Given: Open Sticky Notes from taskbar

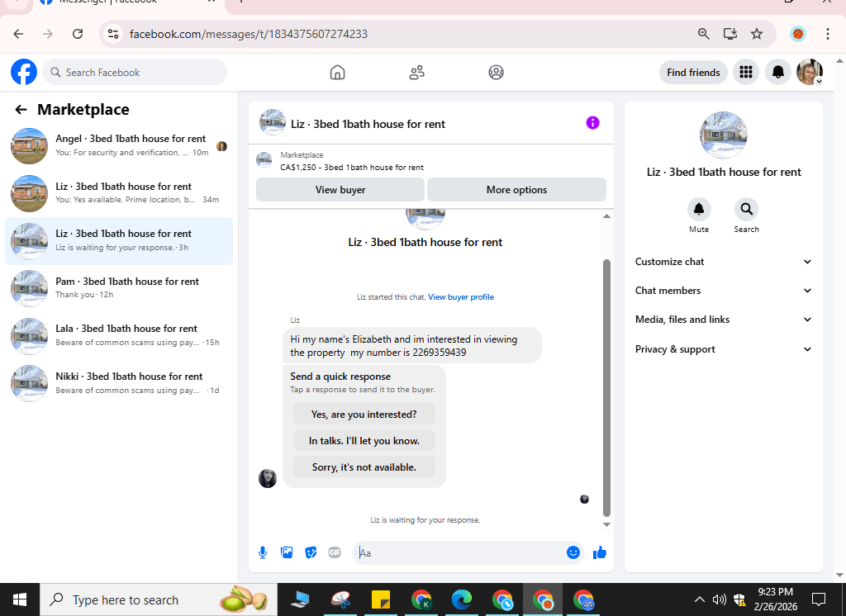Looking at the screenshot, I should pyautogui.click(x=380, y=599).
